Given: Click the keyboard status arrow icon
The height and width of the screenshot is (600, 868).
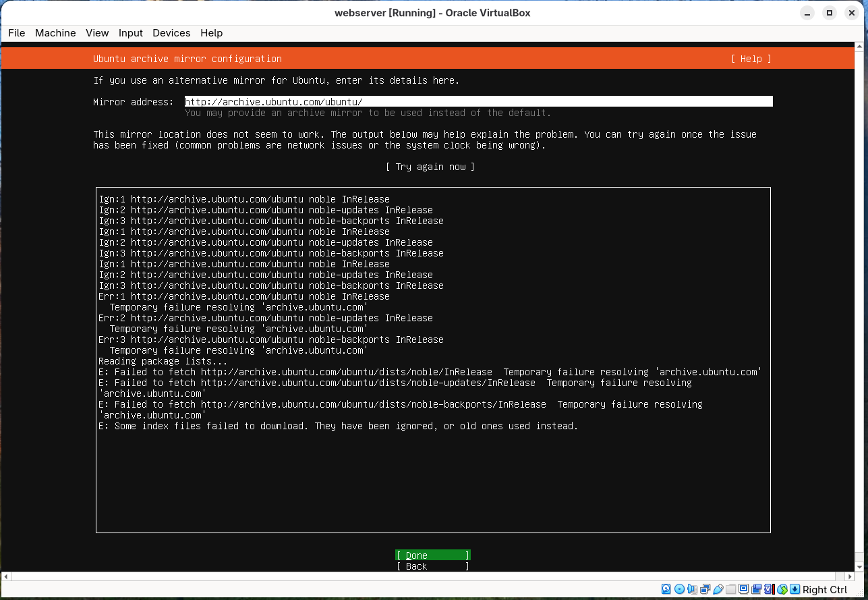Looking at the screenshot, I should 794,589.
